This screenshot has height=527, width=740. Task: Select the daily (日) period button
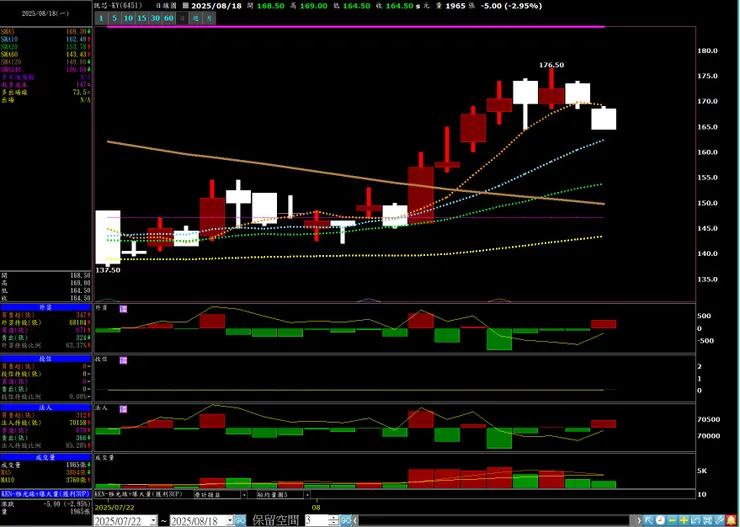pyautogui.click(x=183, y=18)
